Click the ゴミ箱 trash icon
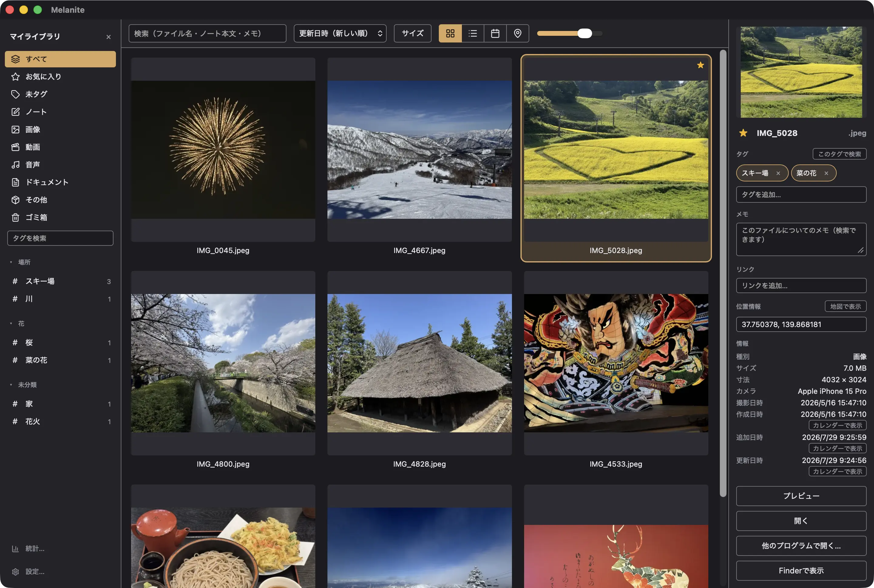 coord(15,218)
